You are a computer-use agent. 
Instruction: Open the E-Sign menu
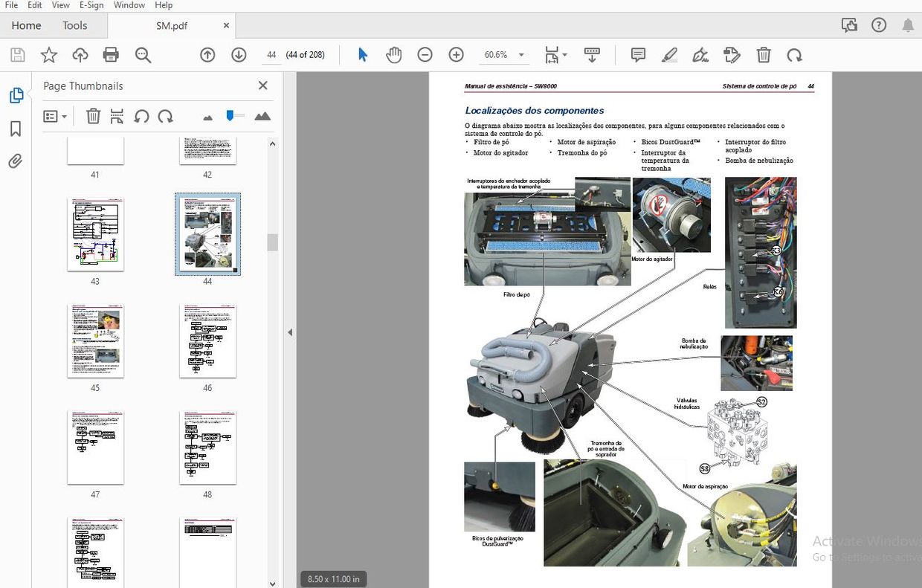coord(91,5)
